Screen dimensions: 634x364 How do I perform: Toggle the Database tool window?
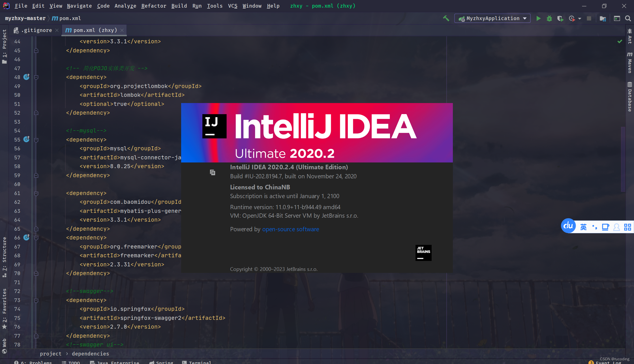629,97
